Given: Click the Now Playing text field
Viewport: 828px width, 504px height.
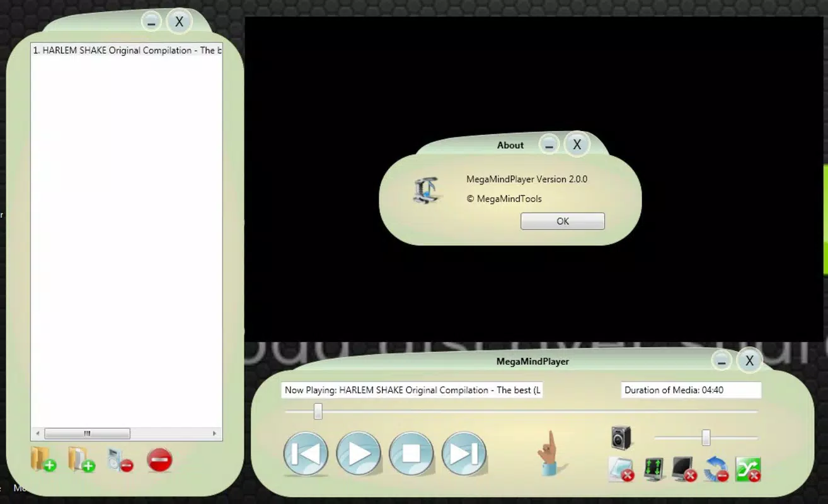Looking at the screenshot, I should click(x=412, y=390).
